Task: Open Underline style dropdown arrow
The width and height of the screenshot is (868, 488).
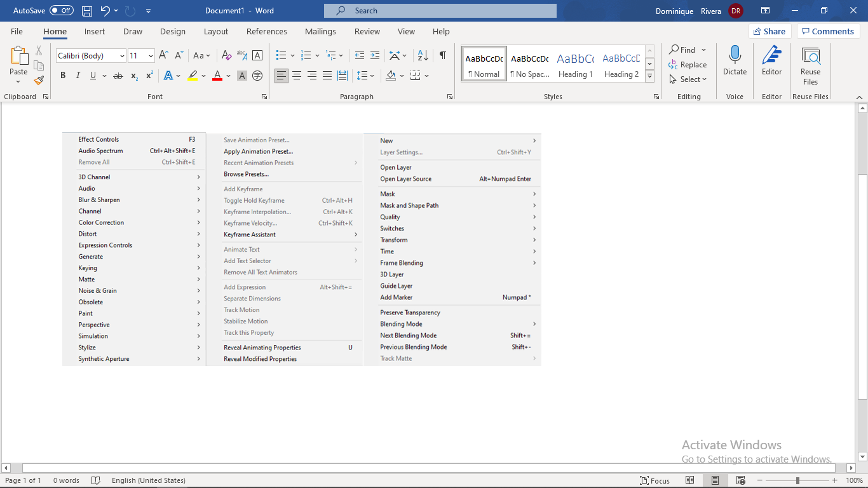Action: pyautogui.click(x=104, y=76)
